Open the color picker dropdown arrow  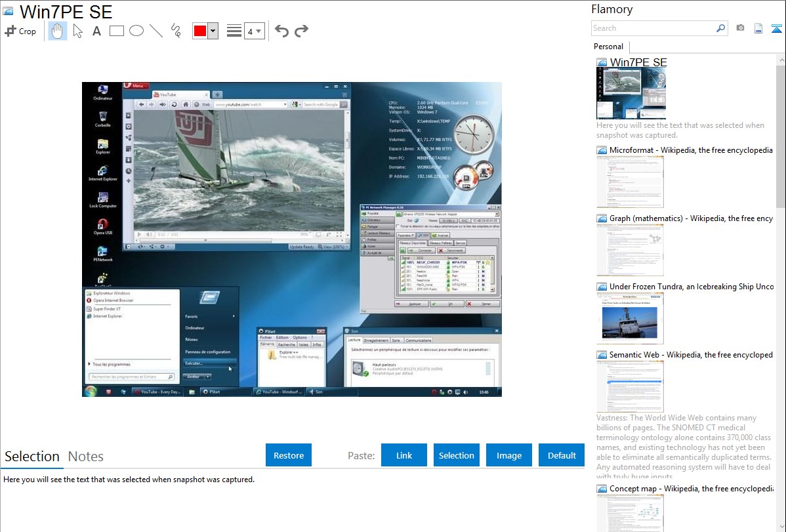tap(213, 31)
